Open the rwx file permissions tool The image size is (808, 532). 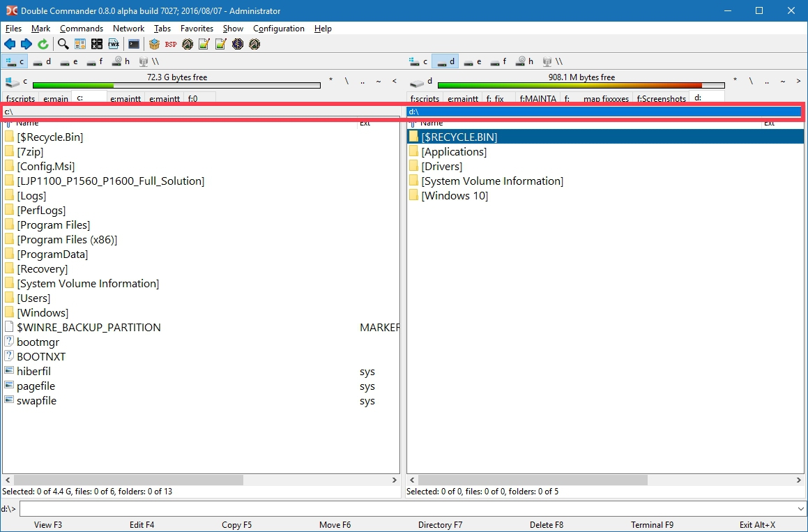pos(114,44)
